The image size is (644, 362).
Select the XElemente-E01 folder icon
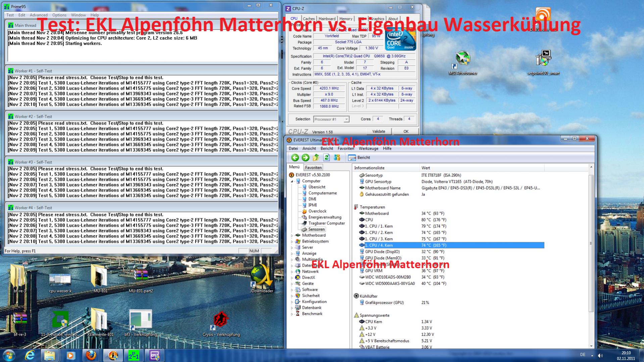point(100,322)
